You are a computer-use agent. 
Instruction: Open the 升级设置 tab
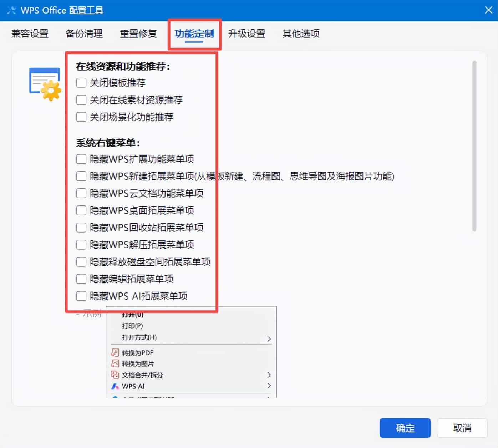[x=247, y=34]
